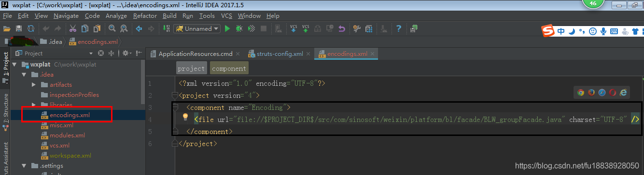The image size is (644, 175).
Task: Open in Opera browser icon
Action: coord(613,92)
